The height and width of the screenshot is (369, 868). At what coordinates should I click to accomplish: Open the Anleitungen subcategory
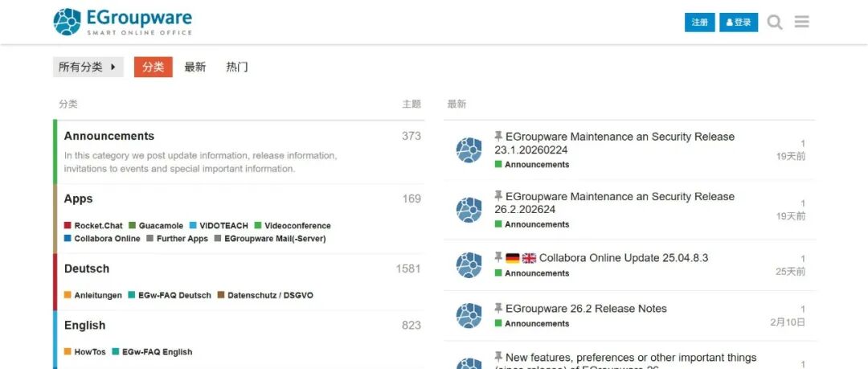tap(93, 295)
